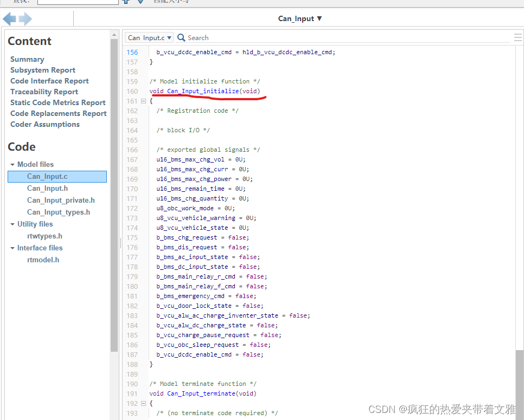The height and width of the screenshot is (420, 524).
Task: Click the Content panel scroll up arrow
Action: pos(114,35)
